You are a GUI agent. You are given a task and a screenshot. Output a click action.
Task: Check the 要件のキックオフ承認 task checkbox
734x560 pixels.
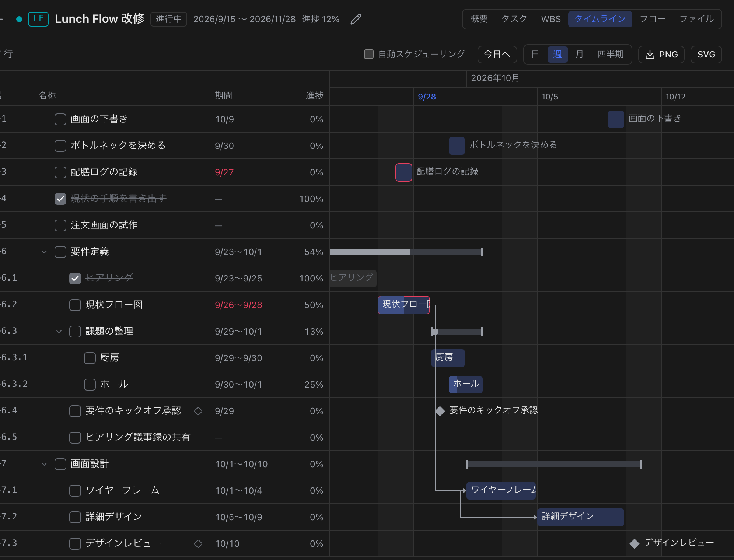[x=75, y=411]
